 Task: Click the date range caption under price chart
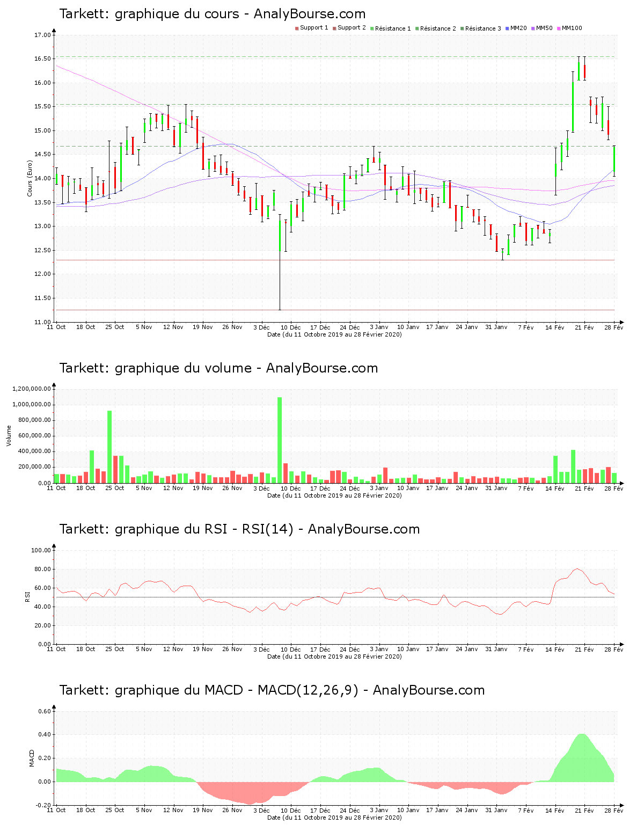[334, 334]
